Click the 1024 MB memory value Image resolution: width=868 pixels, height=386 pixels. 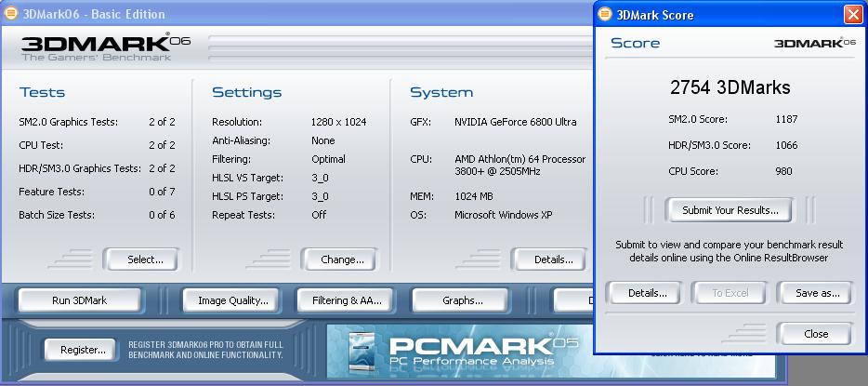474,196
